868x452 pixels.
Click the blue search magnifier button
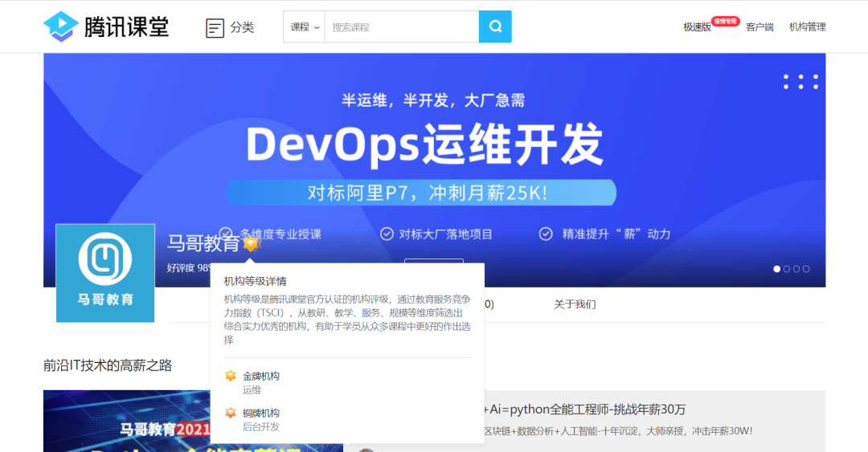point(495,26)
